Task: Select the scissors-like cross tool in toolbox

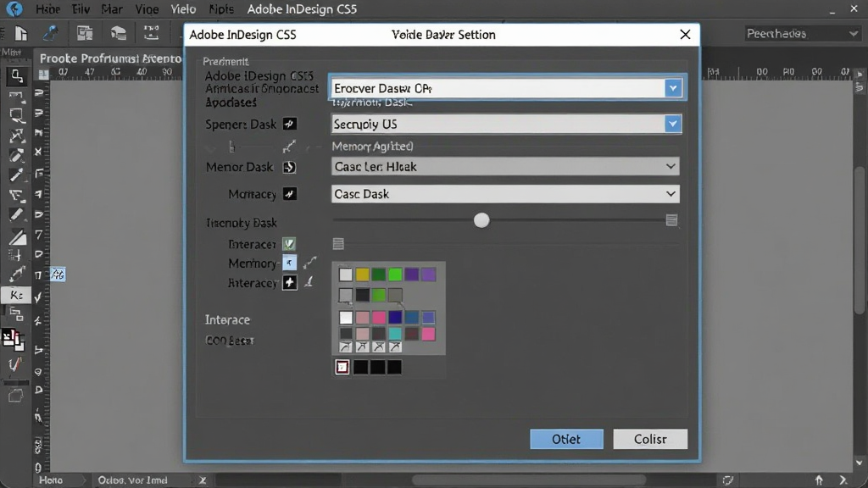Action: pos(17,136)
